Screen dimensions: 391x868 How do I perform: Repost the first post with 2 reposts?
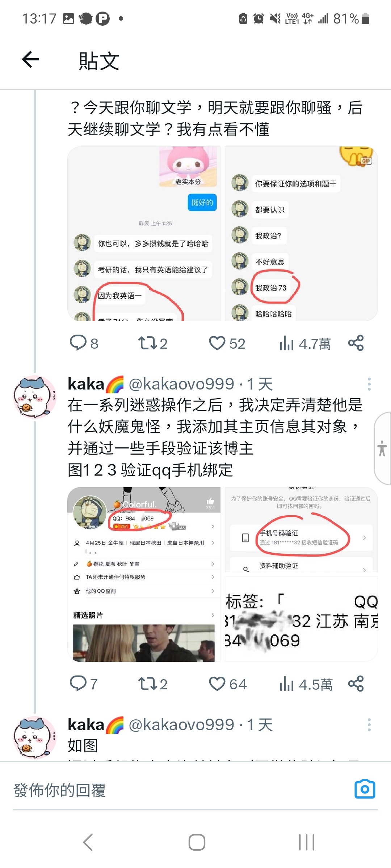tap(153, 343)
